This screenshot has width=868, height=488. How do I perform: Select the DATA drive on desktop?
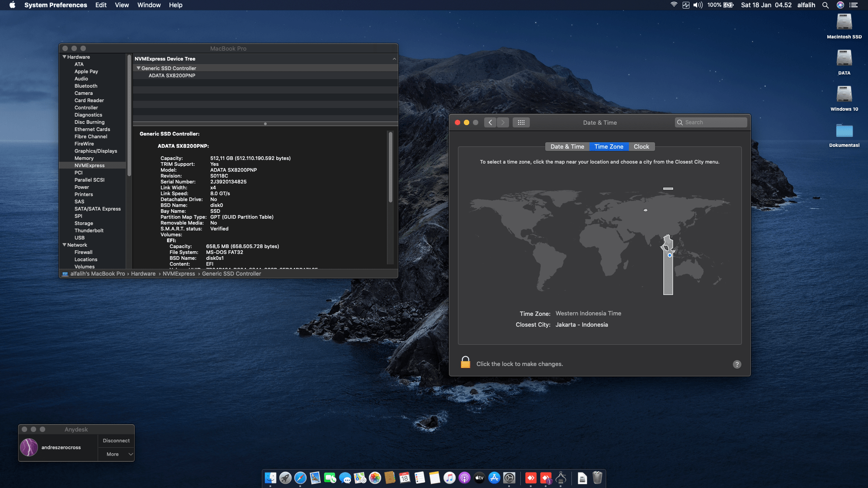(844, 63)
